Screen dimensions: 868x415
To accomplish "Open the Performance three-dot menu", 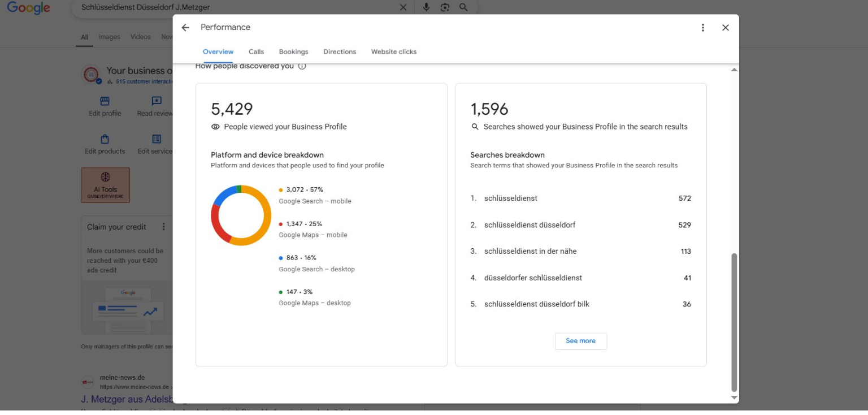I will 703,28.
